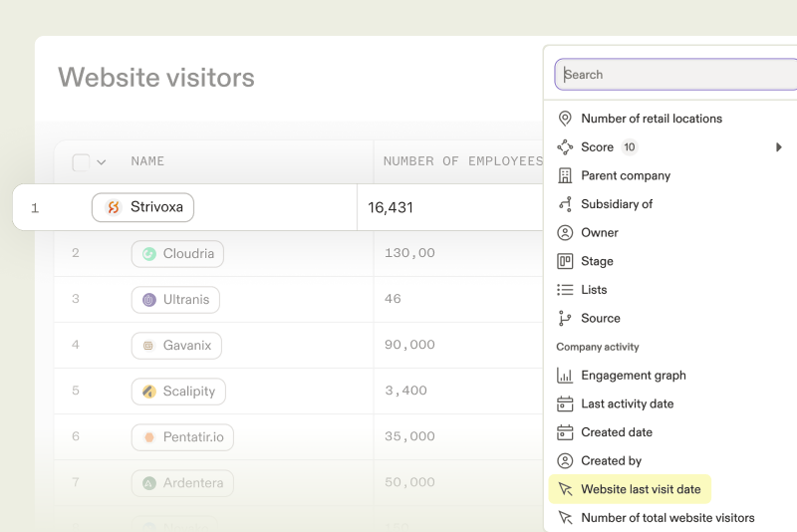Select Created date attribute
Image resolution: width=797 pixels, height=532 pixels.
coord(617,432)
